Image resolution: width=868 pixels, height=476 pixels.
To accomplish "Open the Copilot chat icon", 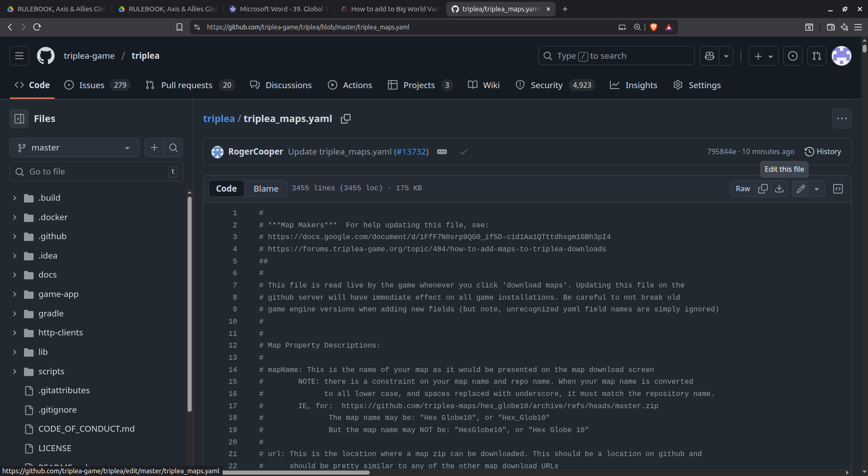I will click(x=709, y=56).
